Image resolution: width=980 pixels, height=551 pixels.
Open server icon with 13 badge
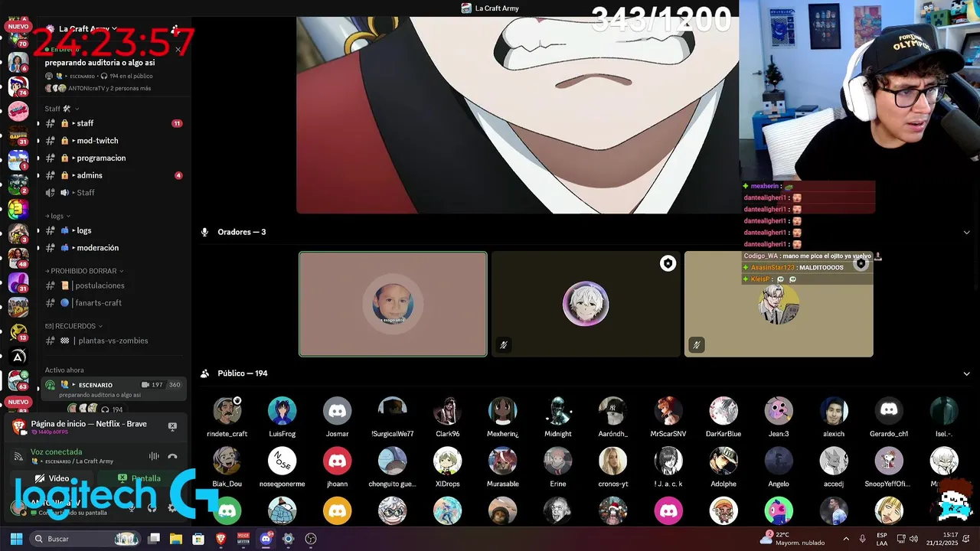[18, 331]
